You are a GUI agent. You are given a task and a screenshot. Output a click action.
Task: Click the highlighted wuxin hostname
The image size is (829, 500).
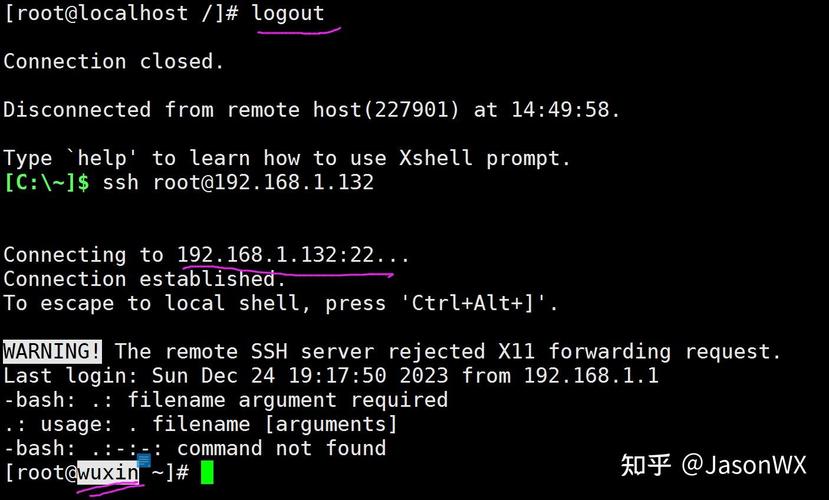108,472
